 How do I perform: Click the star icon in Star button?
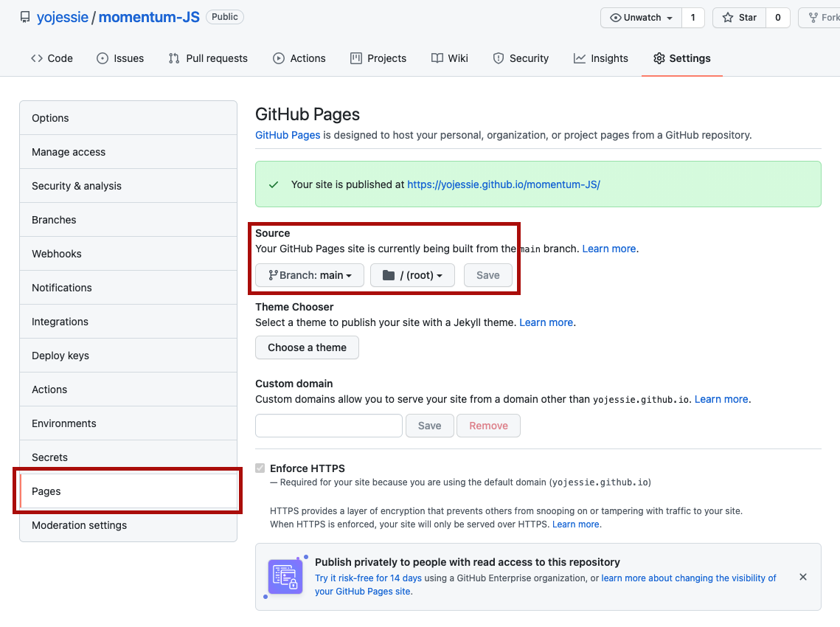pos(727,18)
